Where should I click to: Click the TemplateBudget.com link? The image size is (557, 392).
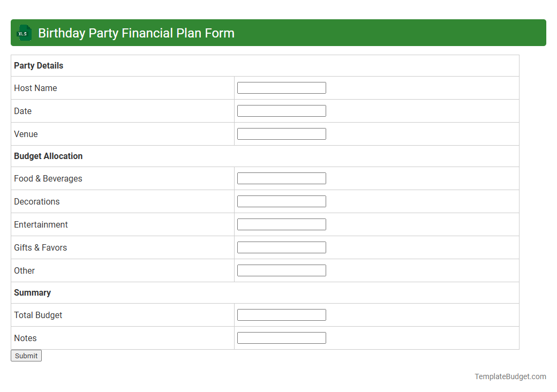click(509, 376)
